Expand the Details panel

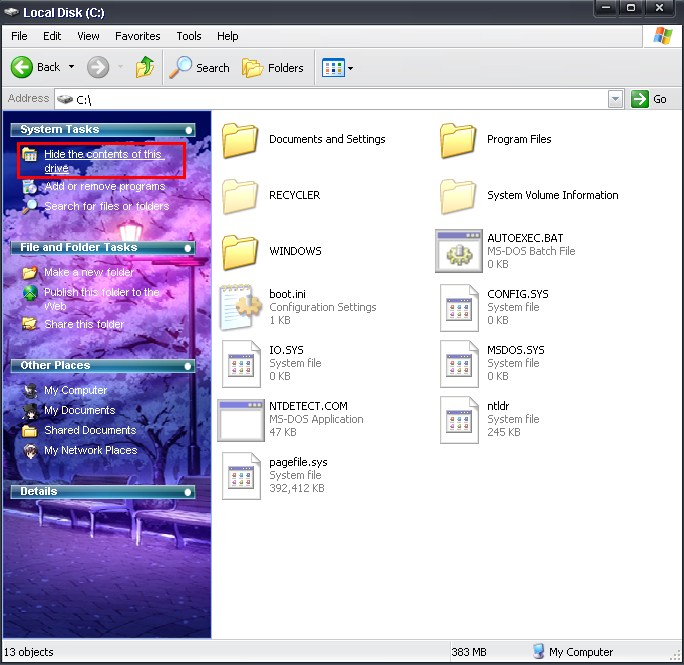pos(188,492)
